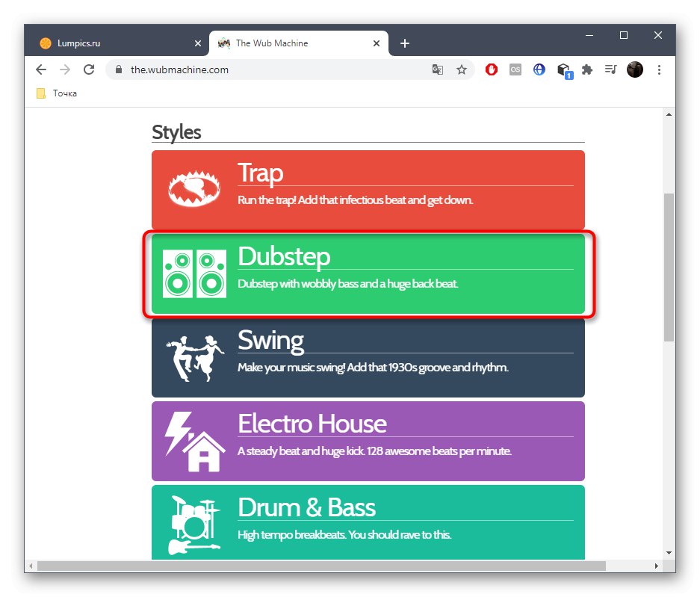Click the forward navigation arrow
Viewport: 700px width, 597px height.
tap(65, 69)
